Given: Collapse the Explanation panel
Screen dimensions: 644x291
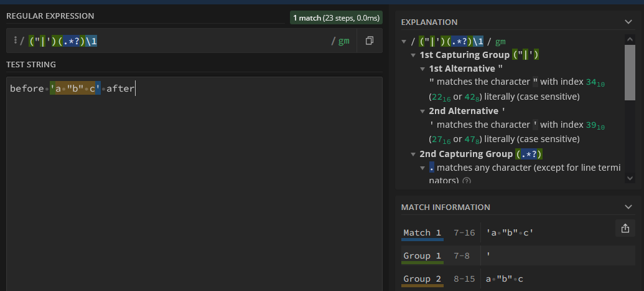Looking at the screenshot, I should (628, 22).
